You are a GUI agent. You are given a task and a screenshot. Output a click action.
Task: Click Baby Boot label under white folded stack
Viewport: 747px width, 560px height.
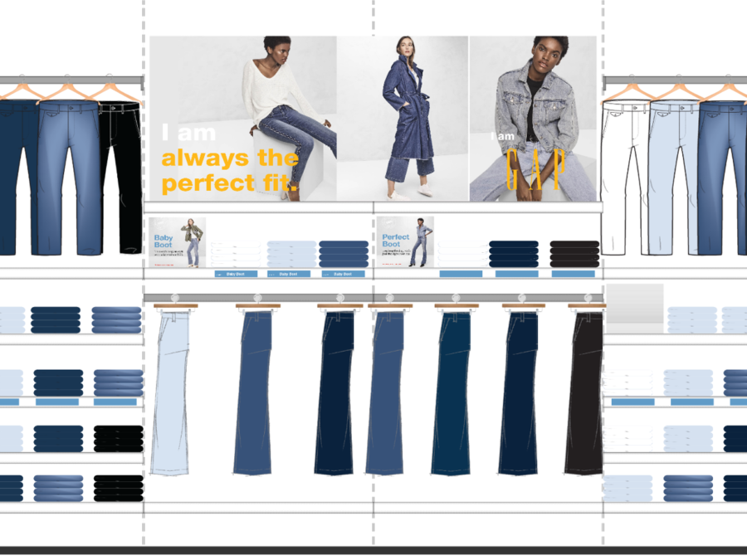(236, 273)
